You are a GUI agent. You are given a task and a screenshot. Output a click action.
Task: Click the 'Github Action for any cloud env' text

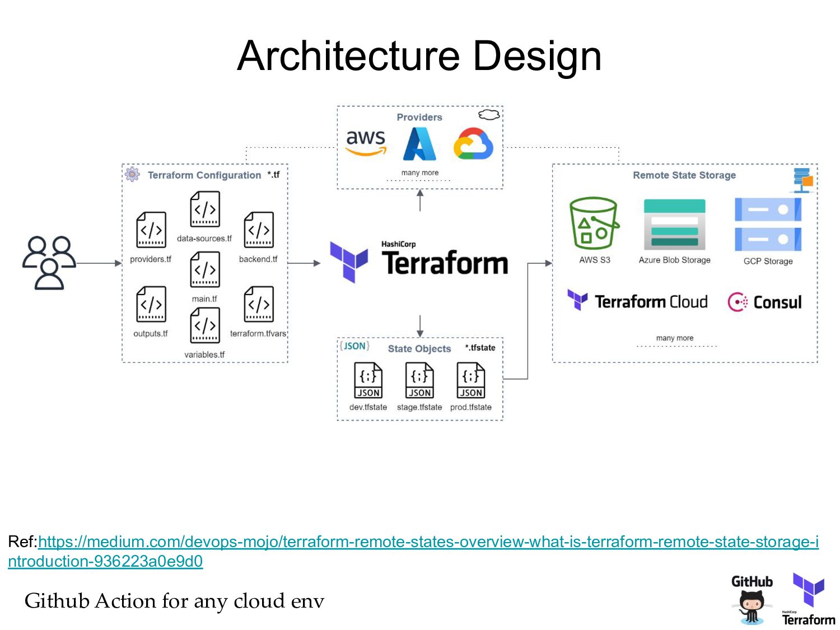click(x=175, y=601)
